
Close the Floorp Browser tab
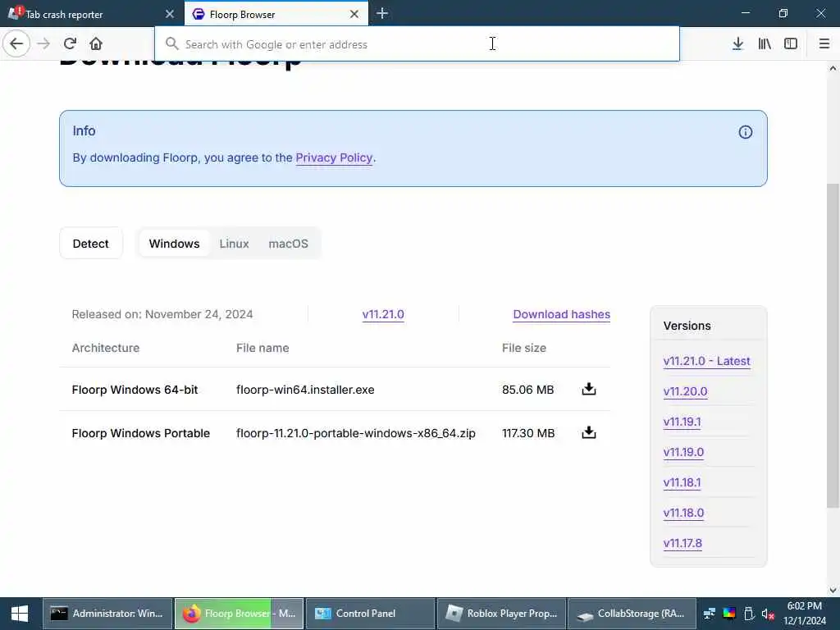point(354,14)
